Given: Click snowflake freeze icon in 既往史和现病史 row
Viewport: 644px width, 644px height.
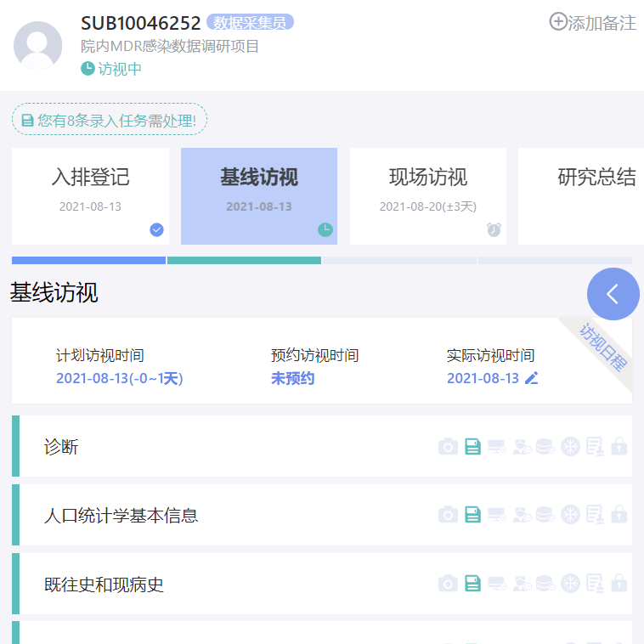Looking at the screenshot, I should point(570,584).
